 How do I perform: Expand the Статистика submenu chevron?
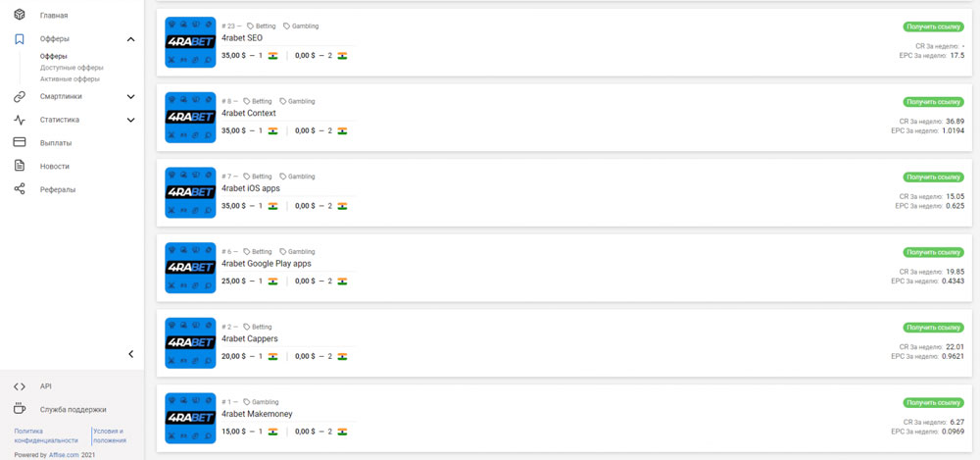point(130,121)
